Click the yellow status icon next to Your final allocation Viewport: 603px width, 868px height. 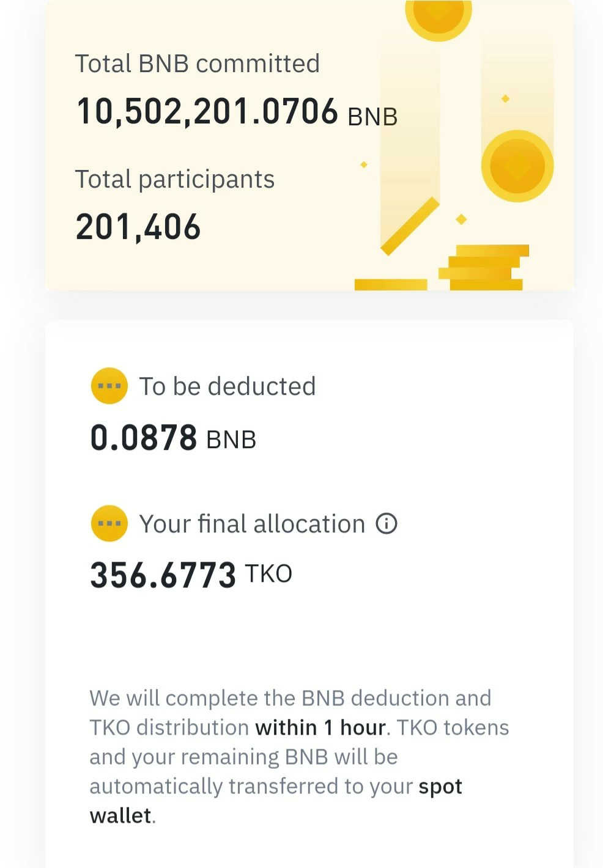(x=109, y=524)
